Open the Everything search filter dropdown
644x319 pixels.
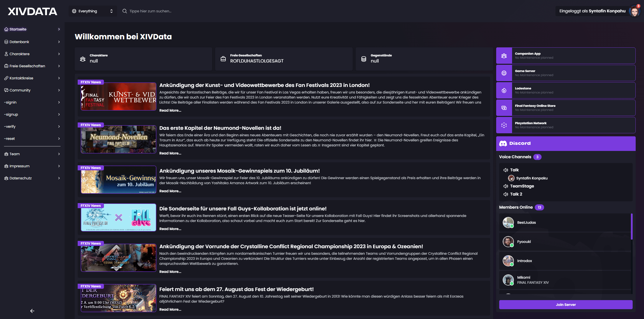click(x=93, y=11)
